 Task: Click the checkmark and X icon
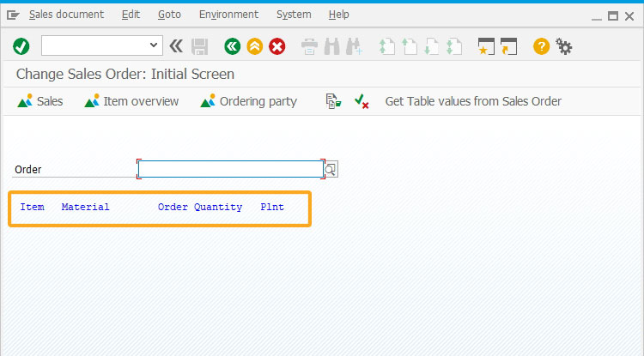pos(361,101)
